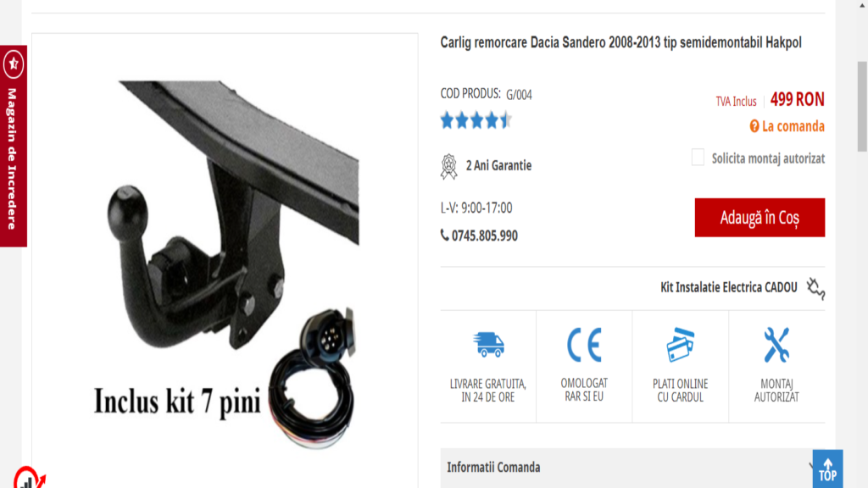The image size is (868, 488).
Task: Click the vertical page scrollbar thumb
Action: [x=862, y=106]
